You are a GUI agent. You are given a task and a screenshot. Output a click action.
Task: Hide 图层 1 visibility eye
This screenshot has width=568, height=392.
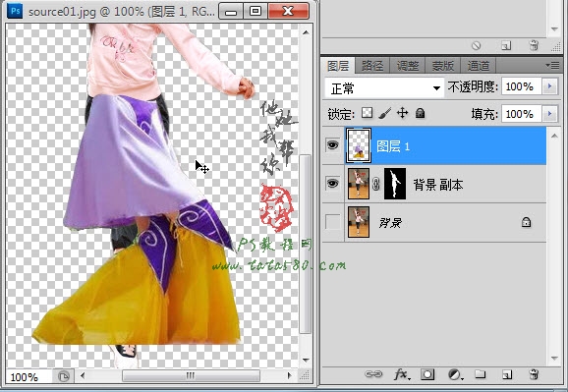(x=332, y=145)
